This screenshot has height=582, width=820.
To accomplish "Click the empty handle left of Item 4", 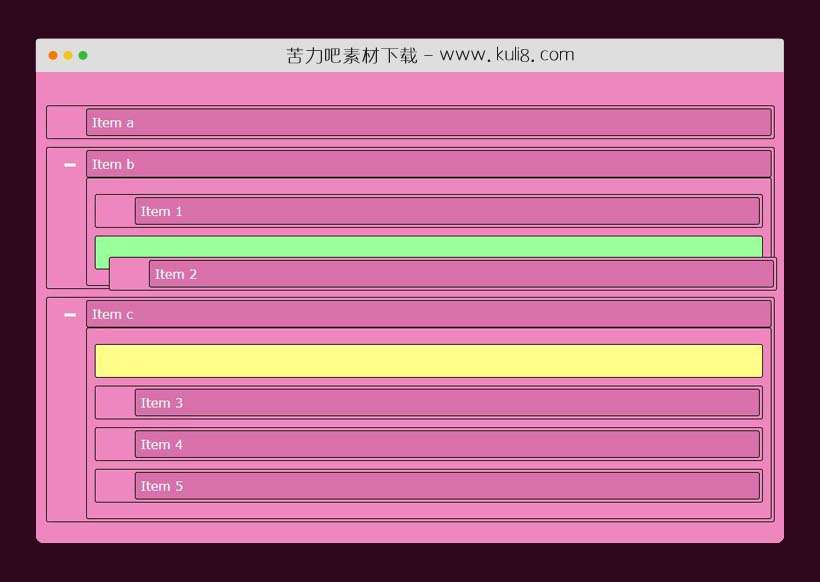I will point(116,444).
